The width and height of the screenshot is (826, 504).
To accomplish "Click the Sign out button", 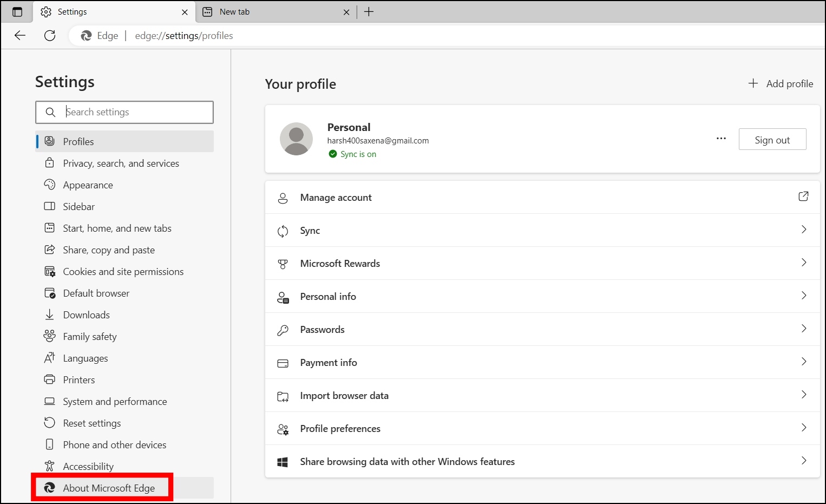I will click(x=772, y=139).
